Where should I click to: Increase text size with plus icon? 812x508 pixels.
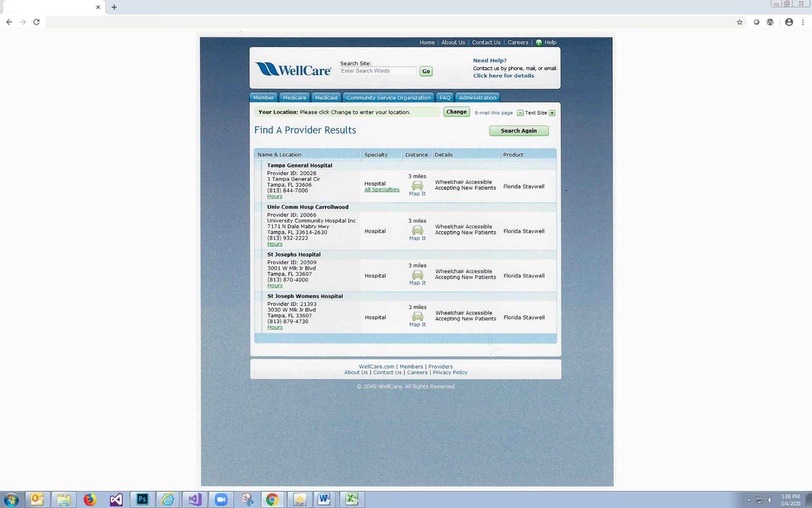point(552,113)
